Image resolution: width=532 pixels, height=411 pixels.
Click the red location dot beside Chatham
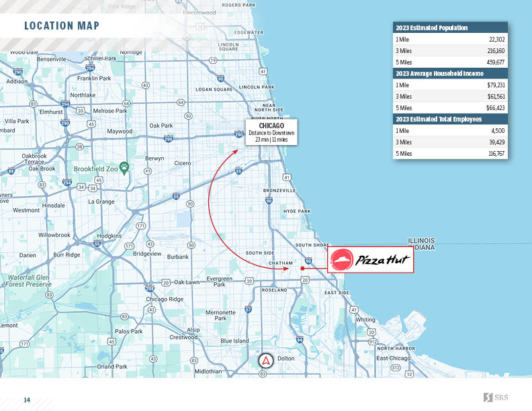click(x=302, y=268)
